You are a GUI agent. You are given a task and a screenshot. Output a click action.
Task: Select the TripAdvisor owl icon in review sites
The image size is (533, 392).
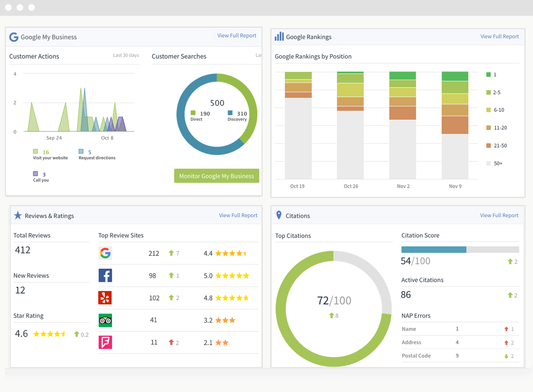(105, 320)
